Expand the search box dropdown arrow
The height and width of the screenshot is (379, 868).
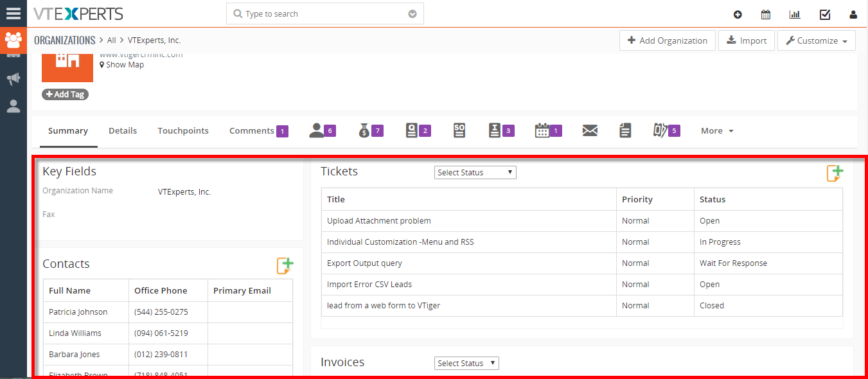click(x=412, y=14)
